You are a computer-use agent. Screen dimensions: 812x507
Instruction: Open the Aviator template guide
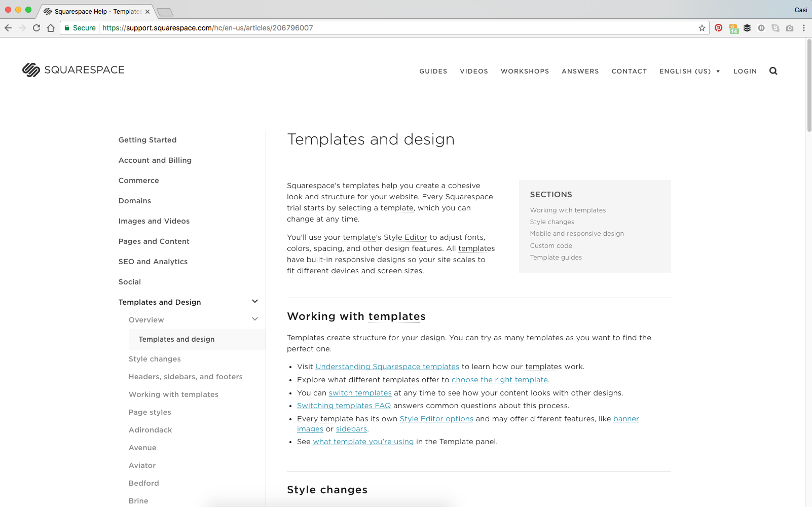(142, 465)
